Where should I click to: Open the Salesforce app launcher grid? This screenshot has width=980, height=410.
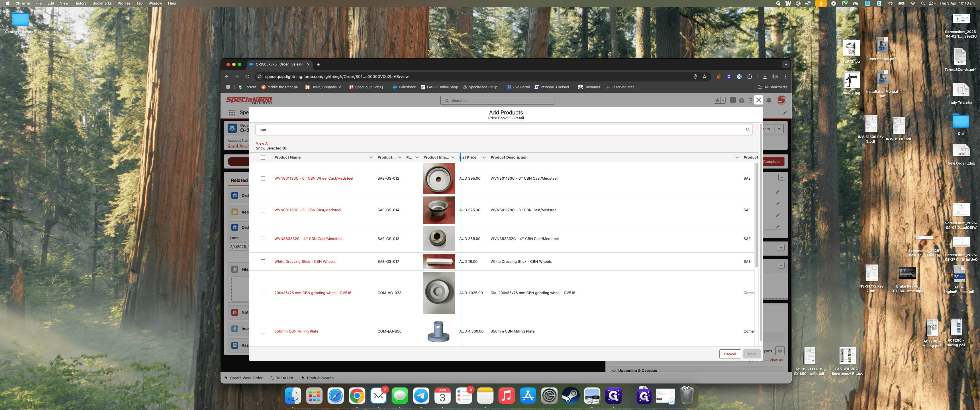[232, 112]
